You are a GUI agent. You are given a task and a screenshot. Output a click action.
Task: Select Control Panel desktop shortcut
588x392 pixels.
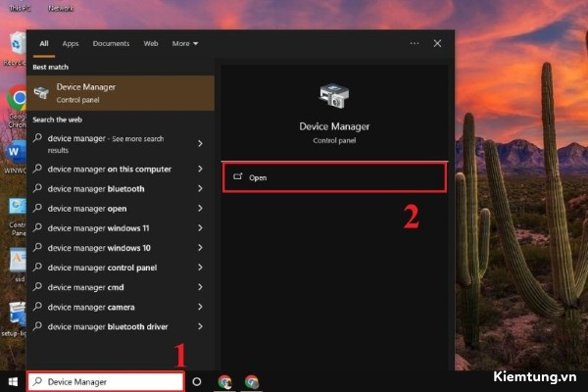(x=18, y=218)
